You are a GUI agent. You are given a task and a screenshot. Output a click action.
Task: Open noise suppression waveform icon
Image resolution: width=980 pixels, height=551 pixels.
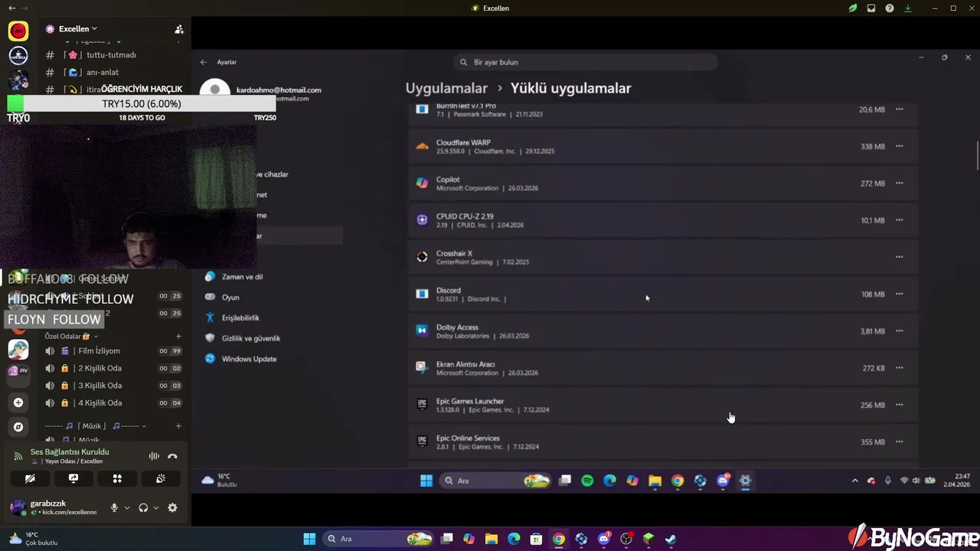[x=154, y=456]
